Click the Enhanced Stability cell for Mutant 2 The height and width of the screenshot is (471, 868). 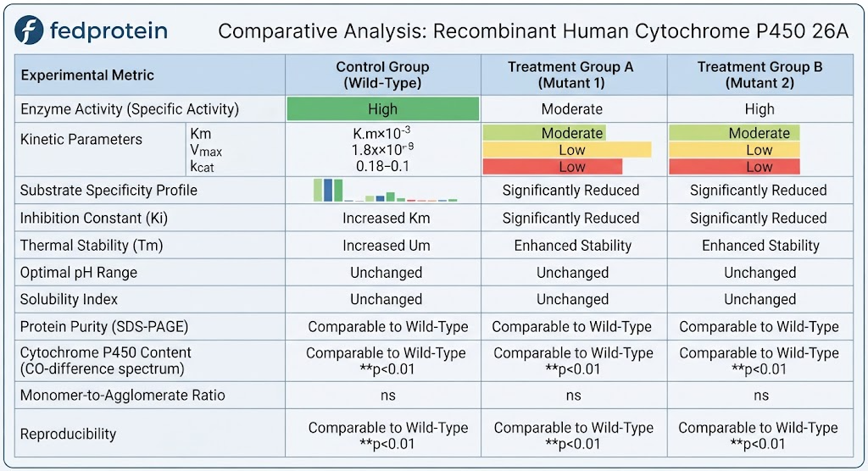pyautogui.click(x=760, y=245)
